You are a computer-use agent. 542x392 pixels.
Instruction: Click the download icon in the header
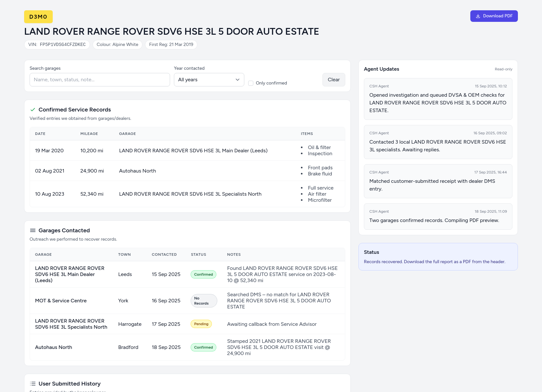click(478, 16)
